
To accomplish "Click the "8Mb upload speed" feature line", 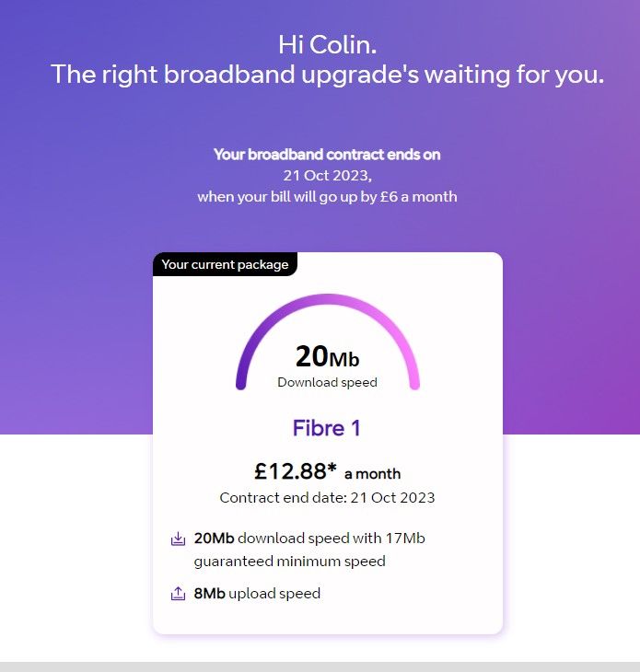I will click(257, 594).
